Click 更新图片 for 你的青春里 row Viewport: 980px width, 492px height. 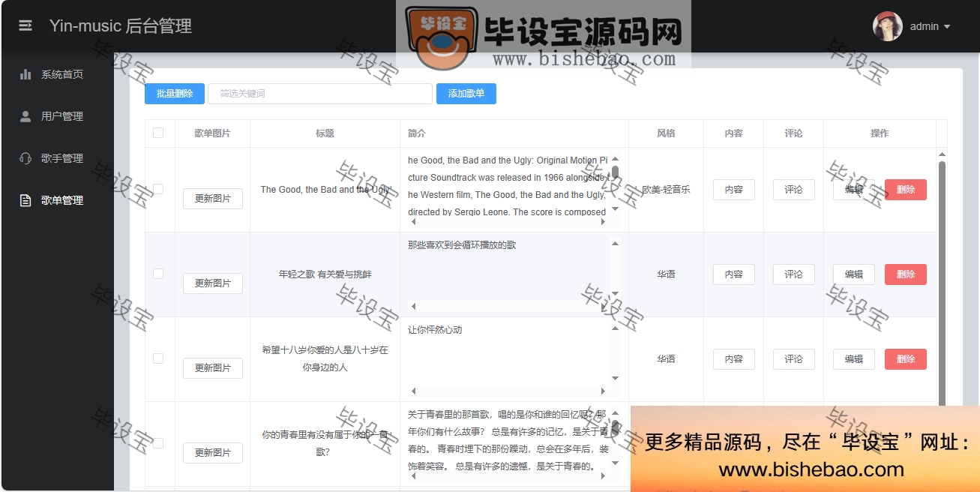[x=213, y=453]
